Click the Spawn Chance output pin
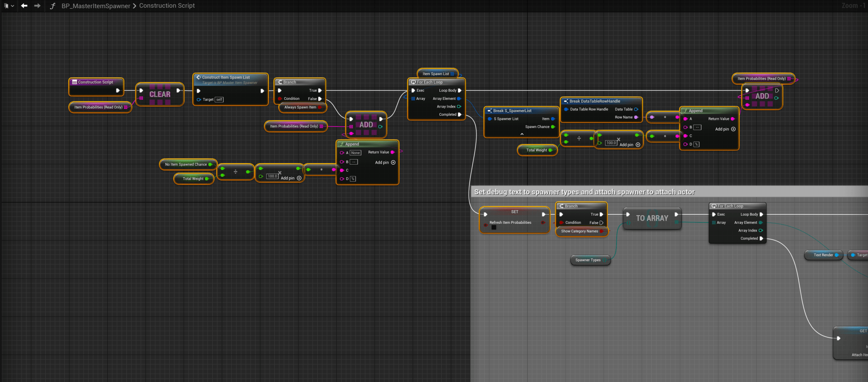The height and width of the screenshot is (382, 868). click(x=553, y=127)
